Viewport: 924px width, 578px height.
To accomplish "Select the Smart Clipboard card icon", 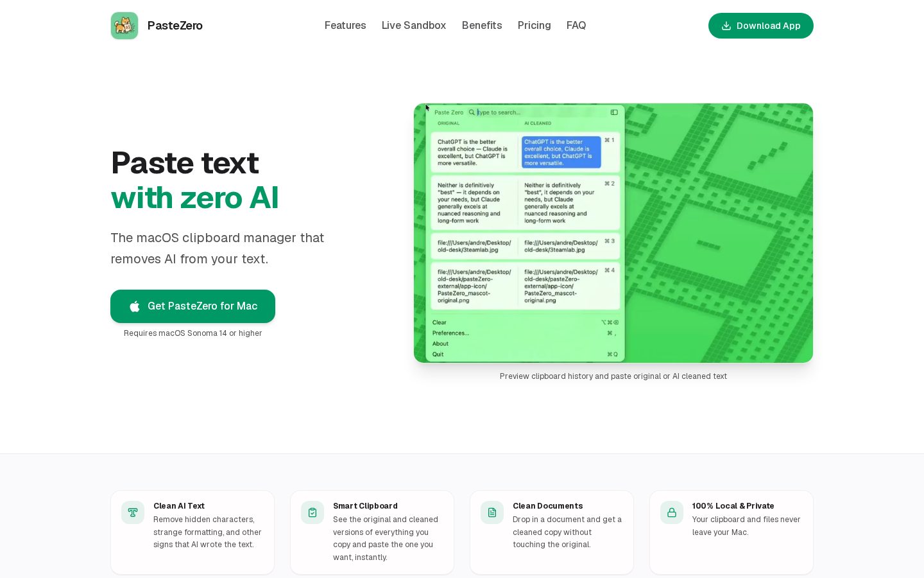I will (x=312, y=512).
